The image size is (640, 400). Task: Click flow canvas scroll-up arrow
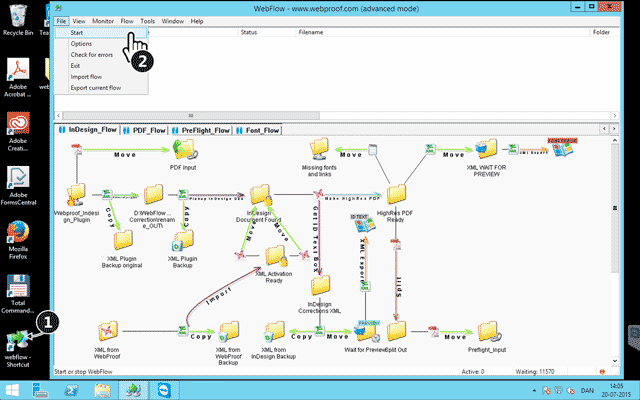[615, 140]
